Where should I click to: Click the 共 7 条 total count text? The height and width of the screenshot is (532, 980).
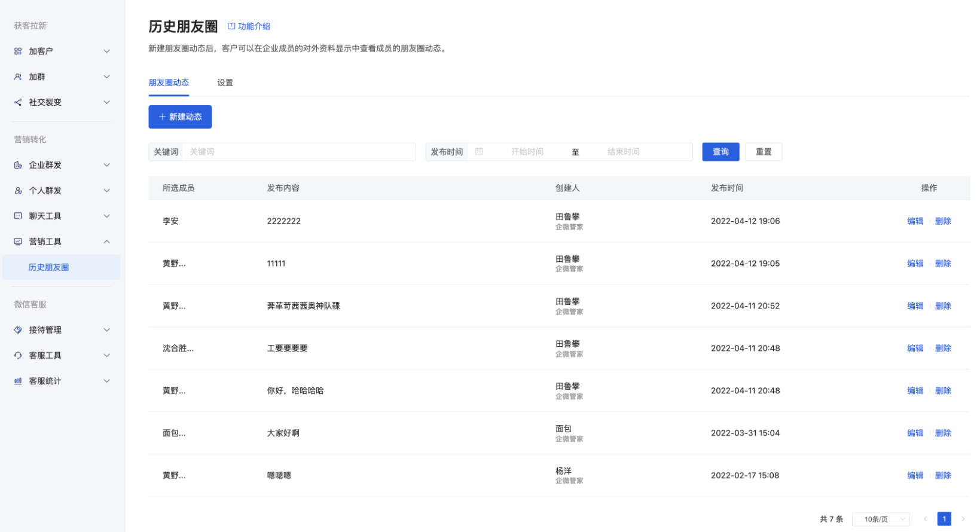pyautogui.click(x=831, y=519)
